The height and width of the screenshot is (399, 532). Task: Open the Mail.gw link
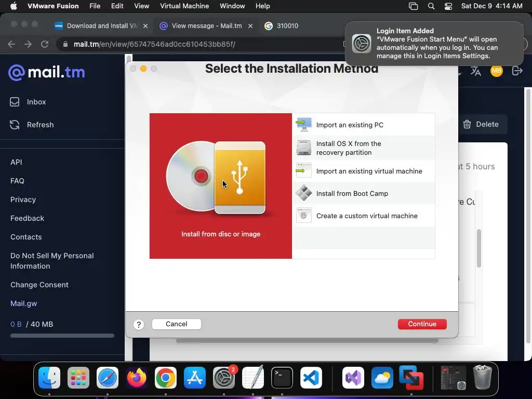(24, 303)
